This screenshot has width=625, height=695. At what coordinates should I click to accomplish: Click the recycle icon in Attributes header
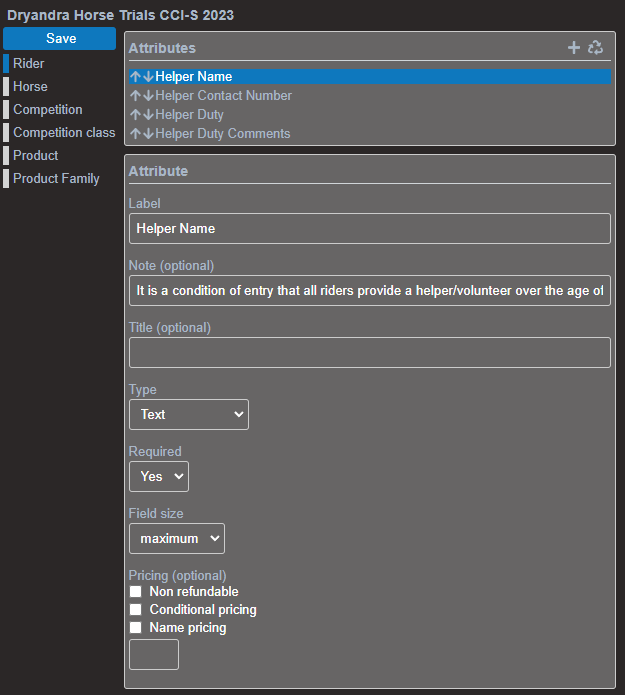coord(596,47)
